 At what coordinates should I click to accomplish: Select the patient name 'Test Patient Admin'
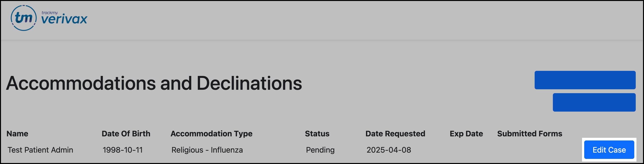(40, 150)
